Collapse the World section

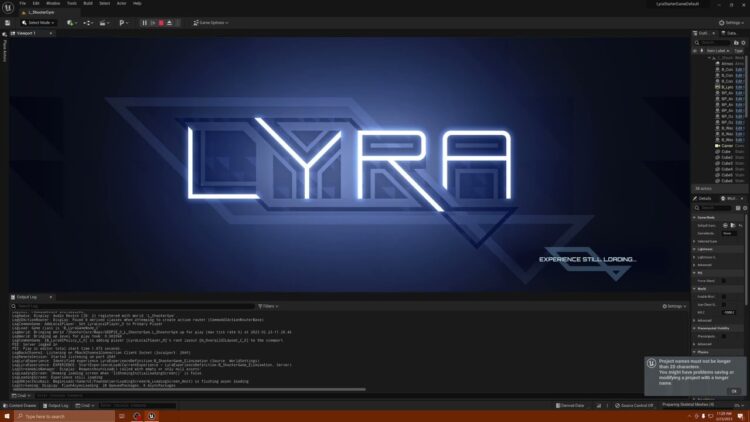click(x=695, y=289)
